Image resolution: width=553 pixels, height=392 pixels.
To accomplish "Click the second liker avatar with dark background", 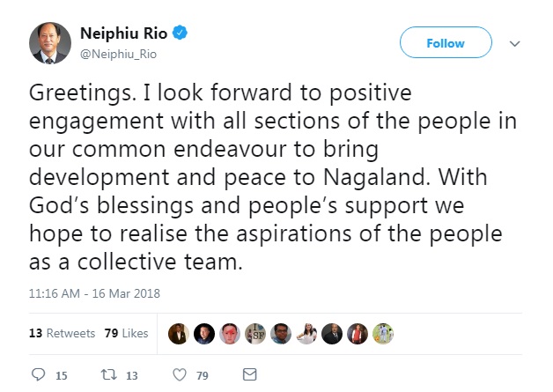I will [204, 334].
